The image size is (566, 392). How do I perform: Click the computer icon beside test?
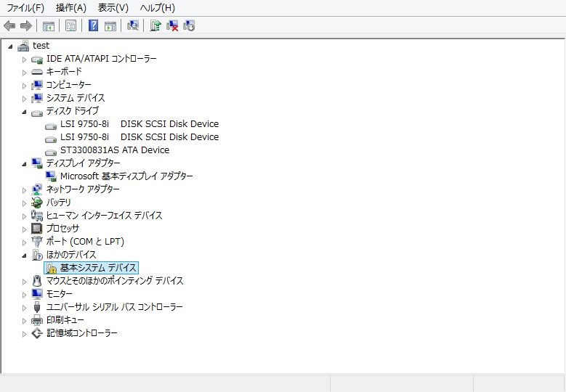coord(23,46)
